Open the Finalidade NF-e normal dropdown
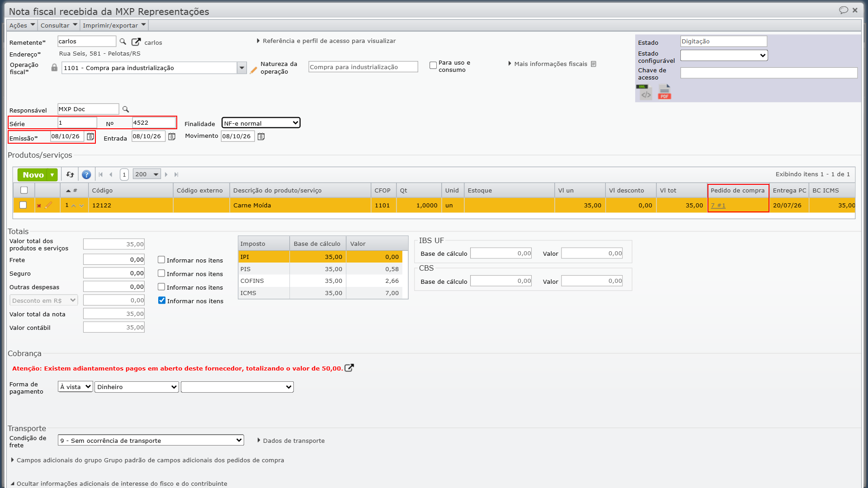Screen dimensions: 868x488 [x=261, y=123]
